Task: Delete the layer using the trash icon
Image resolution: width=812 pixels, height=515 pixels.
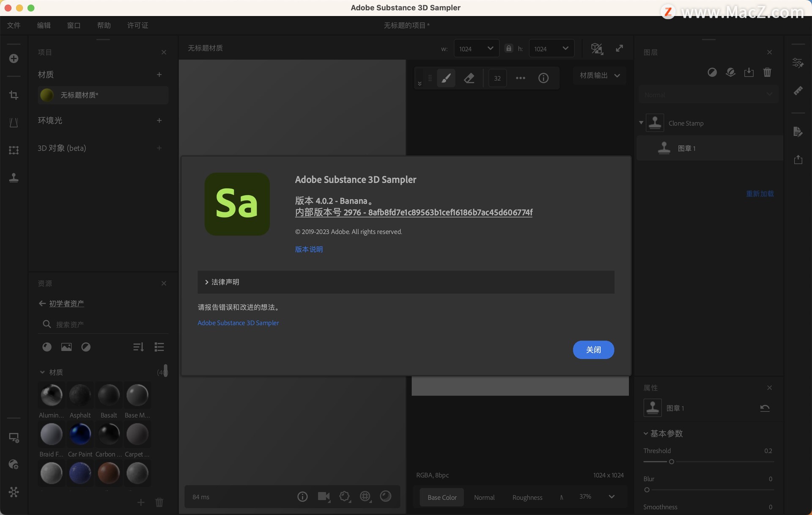Action: (x=768, y=72)
